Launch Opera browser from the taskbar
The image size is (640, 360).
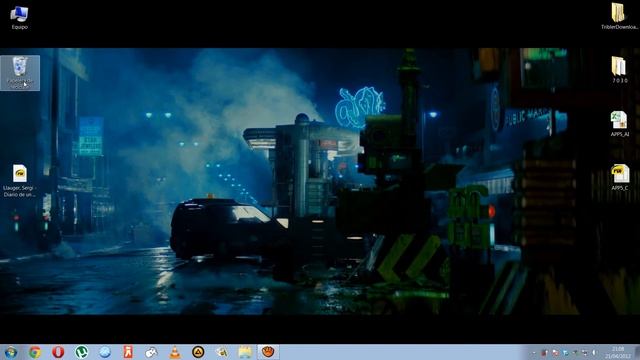click(x=58, y=352)
